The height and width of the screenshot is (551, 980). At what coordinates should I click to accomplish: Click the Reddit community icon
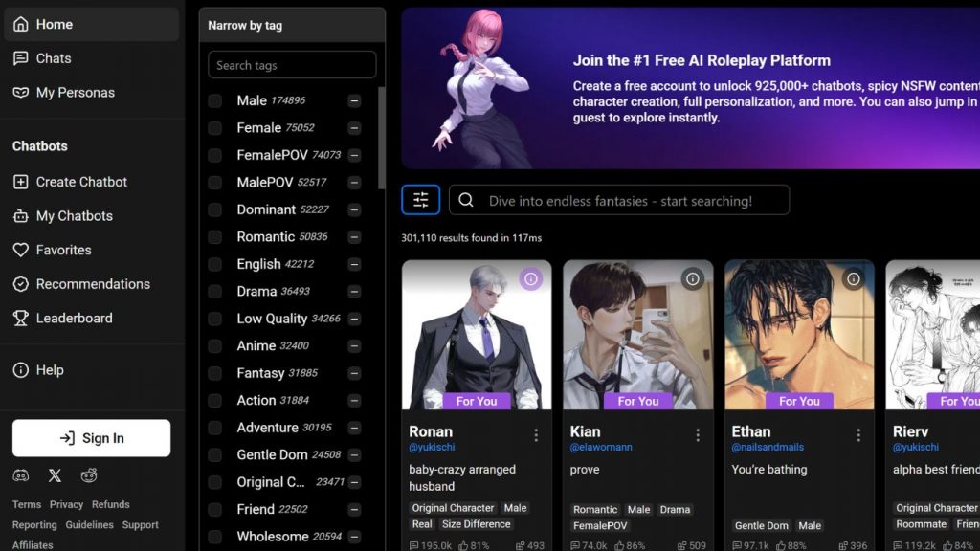(x=89, y=475)
